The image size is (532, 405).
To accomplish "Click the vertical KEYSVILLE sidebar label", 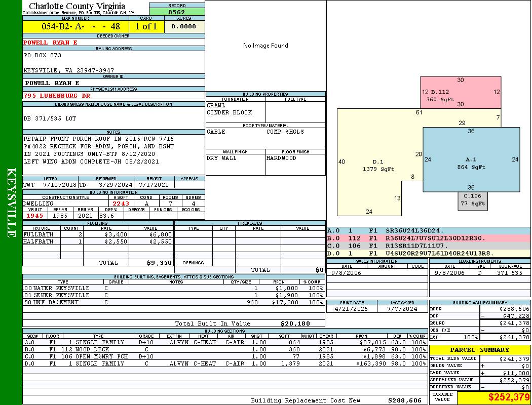I will (x=11, y=202).
